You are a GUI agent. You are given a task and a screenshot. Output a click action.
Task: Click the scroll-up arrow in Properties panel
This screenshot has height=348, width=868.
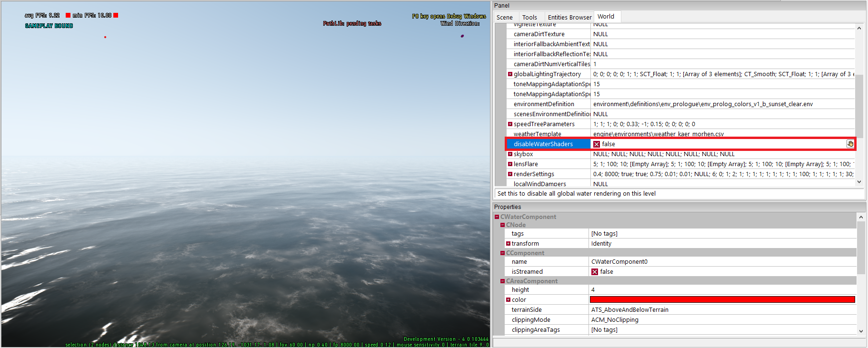click(860, 217)
